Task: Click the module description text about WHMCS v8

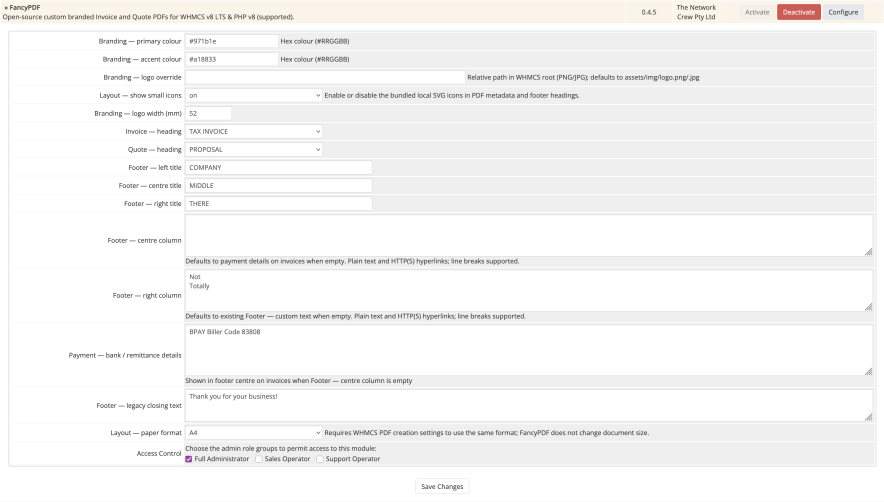Action: point(148,17)
